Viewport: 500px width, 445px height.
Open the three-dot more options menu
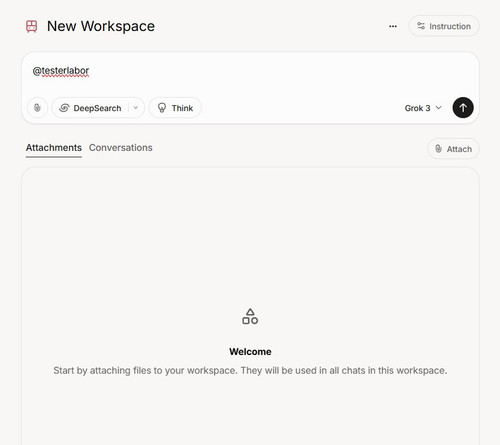coord(393,26)
